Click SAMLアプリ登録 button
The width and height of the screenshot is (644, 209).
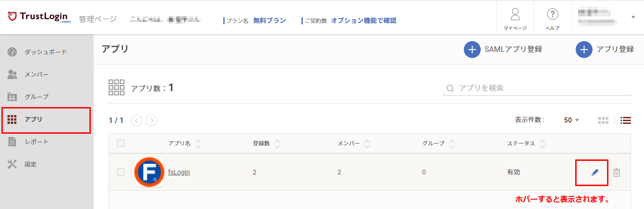(x=503, y=49)
